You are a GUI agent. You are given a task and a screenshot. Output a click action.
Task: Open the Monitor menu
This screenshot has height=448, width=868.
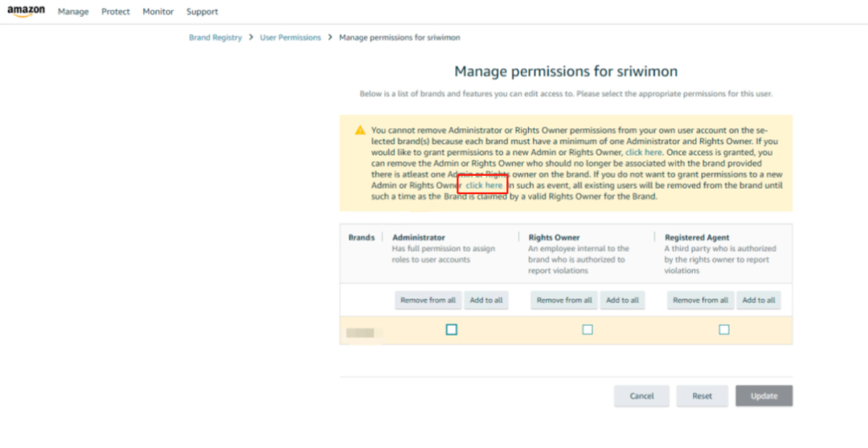[158, 12]
